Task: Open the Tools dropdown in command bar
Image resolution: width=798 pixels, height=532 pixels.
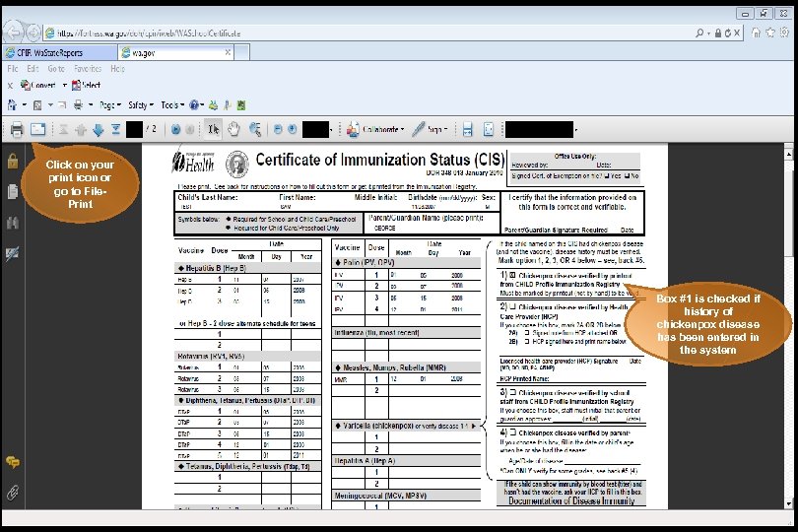Action: point(172,105)
